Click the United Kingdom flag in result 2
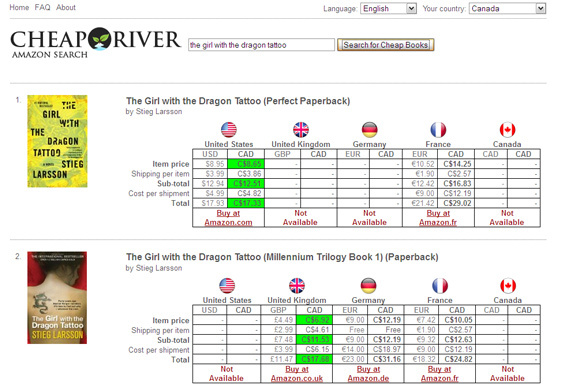Image resolution: width=580 pixels, height=387 pixels. point(297,286)
